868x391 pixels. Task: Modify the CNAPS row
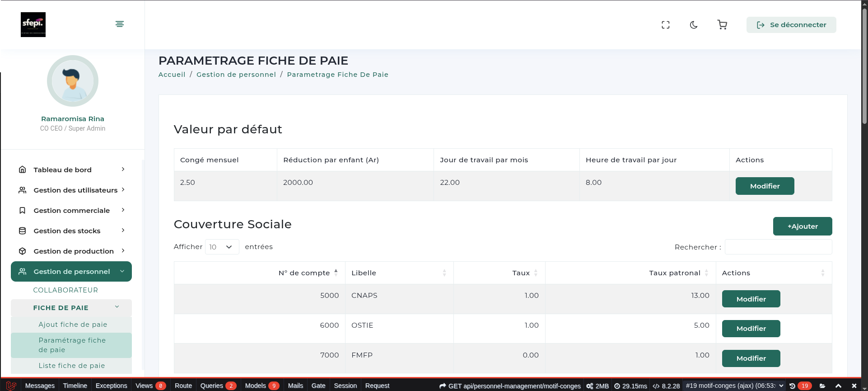click(751, 299)
